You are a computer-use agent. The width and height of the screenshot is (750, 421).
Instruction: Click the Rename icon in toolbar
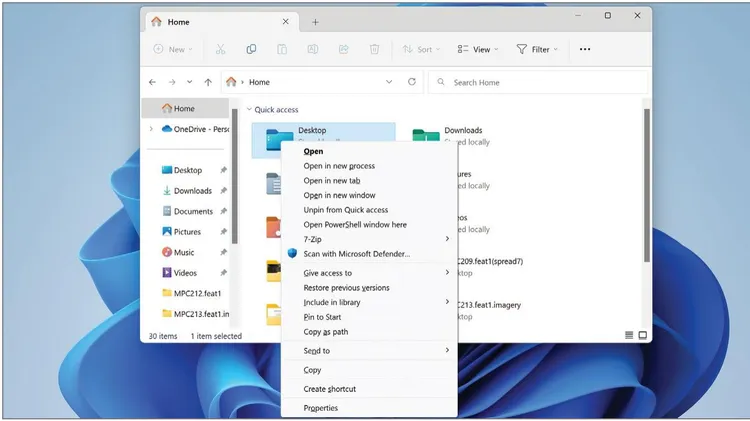(x=313, y=49)
